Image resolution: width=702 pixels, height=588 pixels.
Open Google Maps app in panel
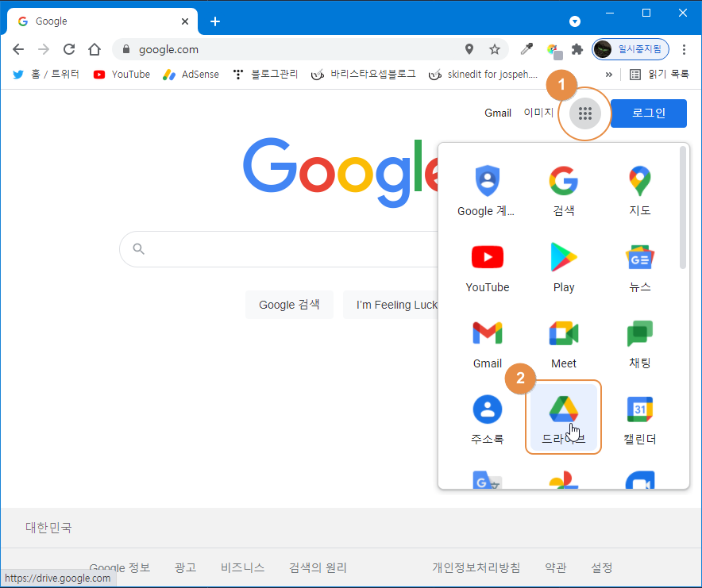coord(639,190)
